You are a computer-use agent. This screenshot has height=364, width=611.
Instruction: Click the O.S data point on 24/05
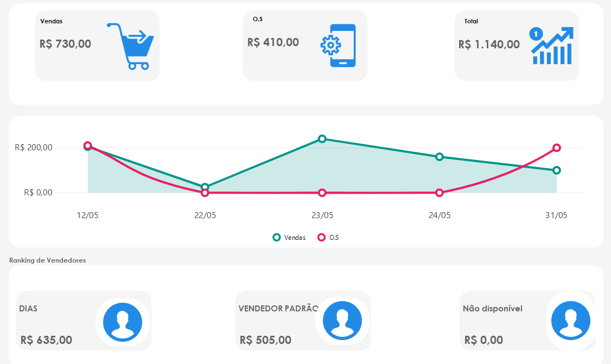[440, 193]
